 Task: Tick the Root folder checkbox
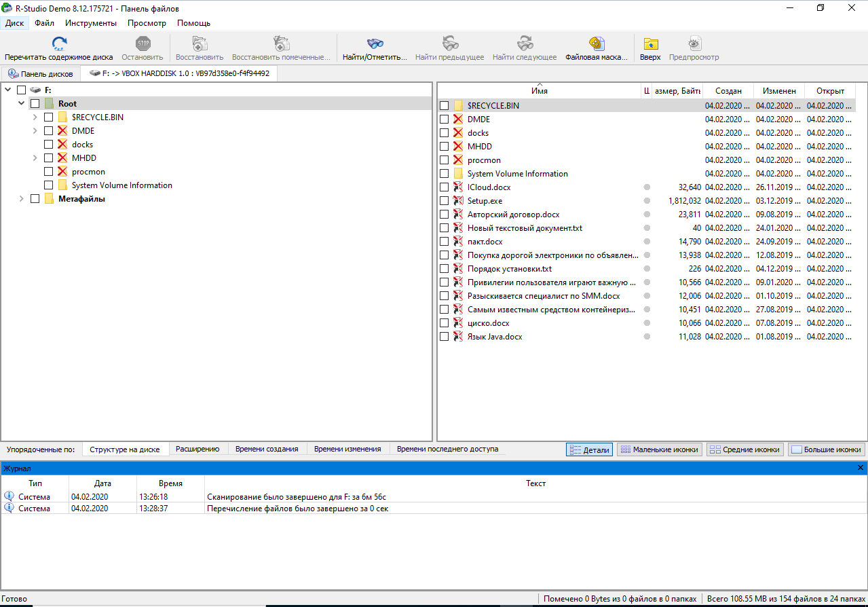(35, 104)
